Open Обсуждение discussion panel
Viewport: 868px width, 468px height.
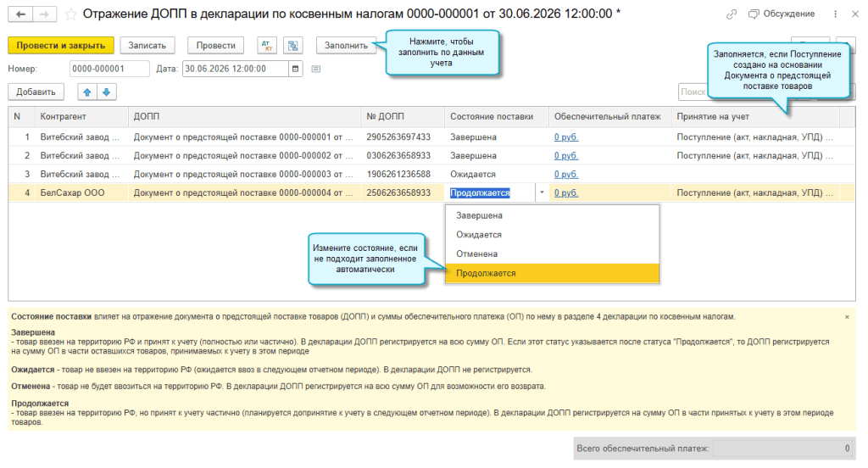click(x=781, y=14)
